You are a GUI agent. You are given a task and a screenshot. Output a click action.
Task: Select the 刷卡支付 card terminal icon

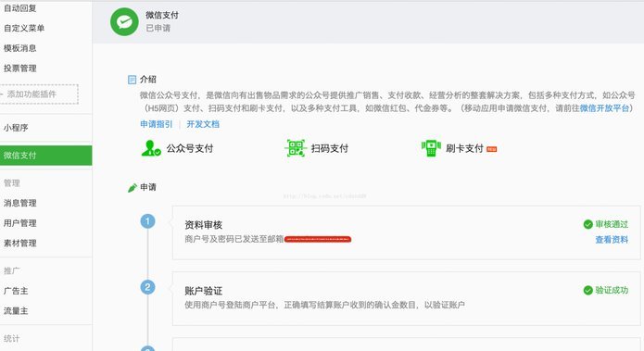click(431, 148)
